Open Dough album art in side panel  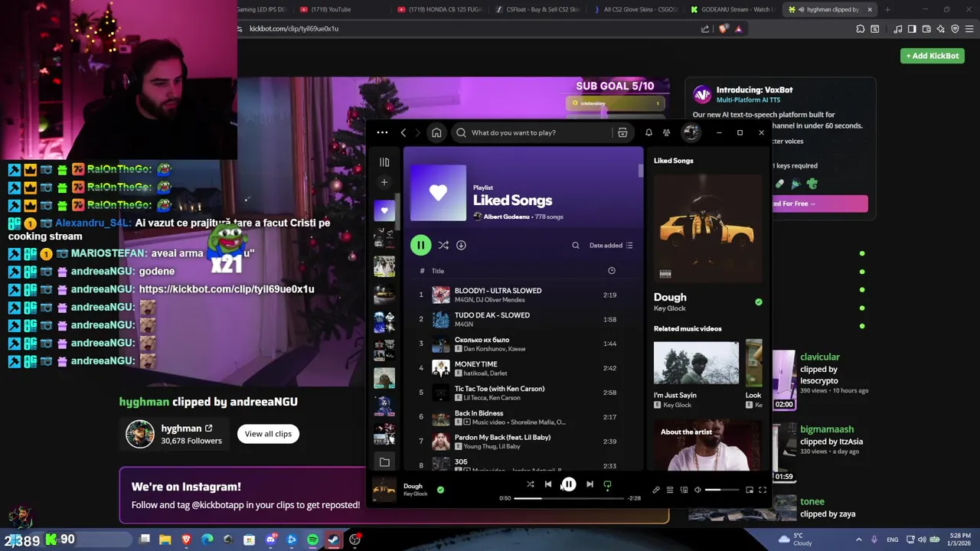click(708, 229)
